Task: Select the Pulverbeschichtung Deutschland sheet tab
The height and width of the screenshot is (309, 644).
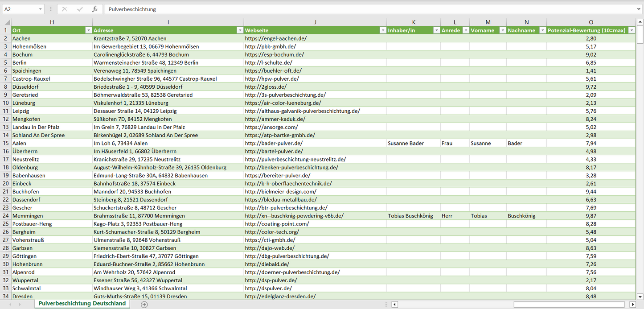Action: pos(82,303)
